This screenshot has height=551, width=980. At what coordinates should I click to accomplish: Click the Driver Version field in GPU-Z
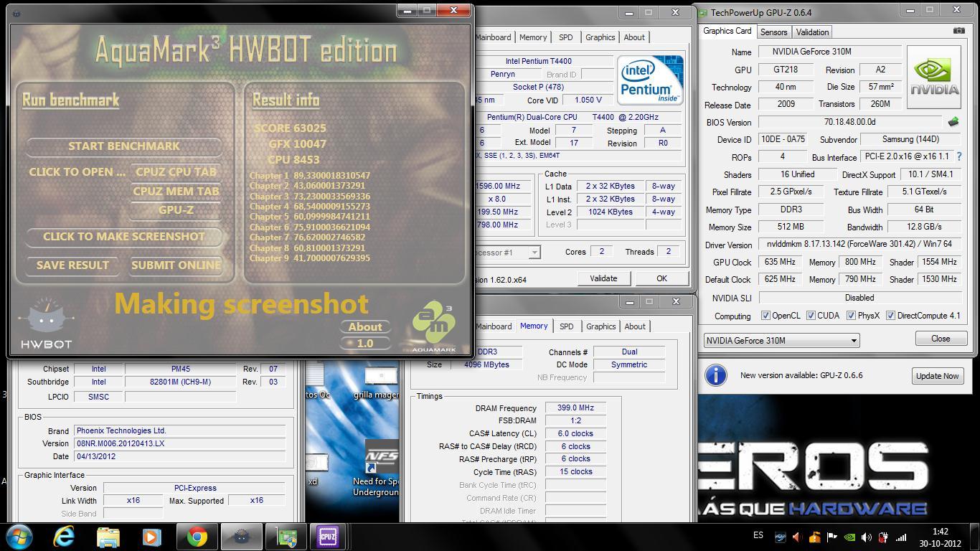point(859,245)
